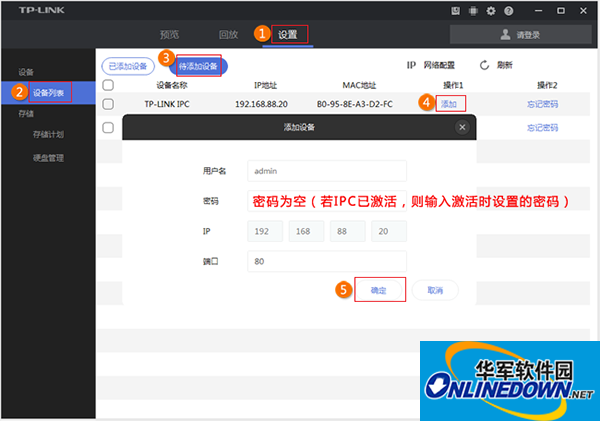The image size is (600, 421).
Task: Click 请登录 login button
Action: click(x=521, y=35)
